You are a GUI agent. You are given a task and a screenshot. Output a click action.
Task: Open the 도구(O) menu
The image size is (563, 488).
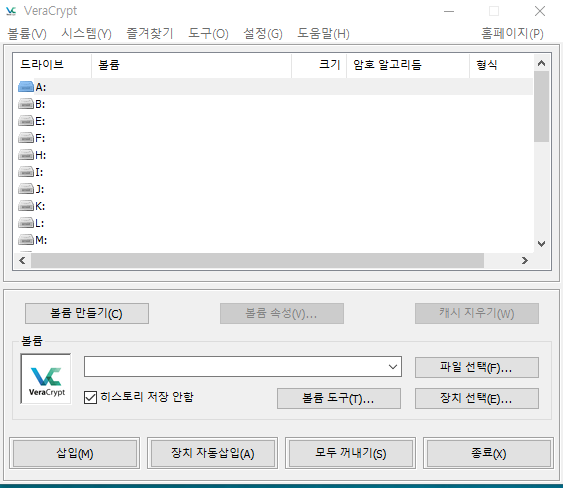click(x=208, y=34)
